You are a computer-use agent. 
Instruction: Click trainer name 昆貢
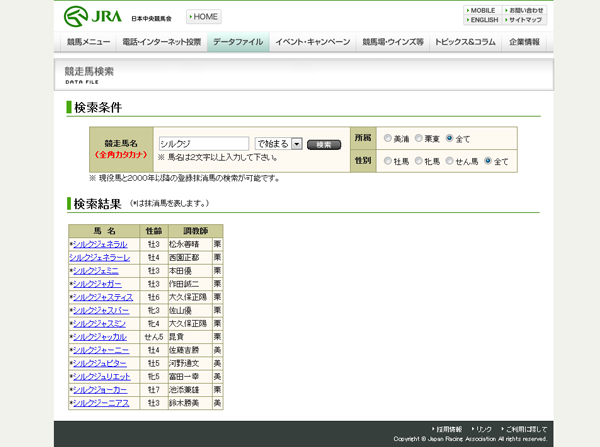coord(176,337)
